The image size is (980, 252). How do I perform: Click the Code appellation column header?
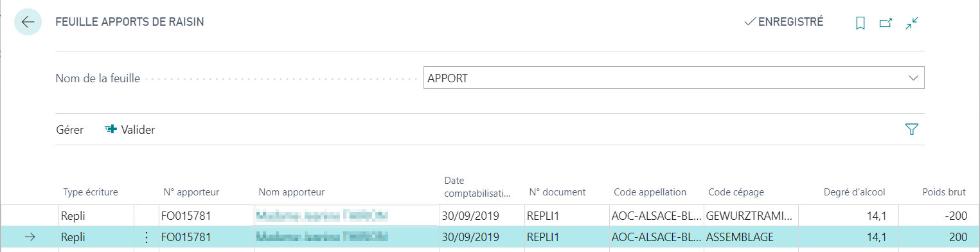tap(650, 192)
